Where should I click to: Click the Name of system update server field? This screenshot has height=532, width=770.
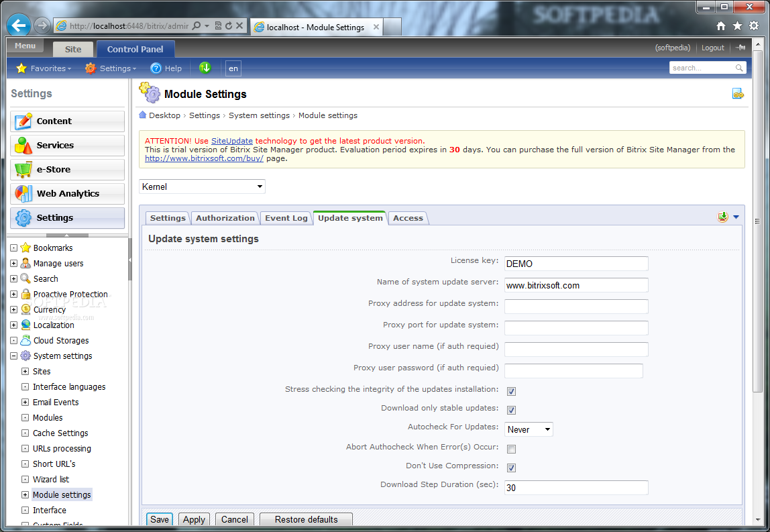pos(576,285)
